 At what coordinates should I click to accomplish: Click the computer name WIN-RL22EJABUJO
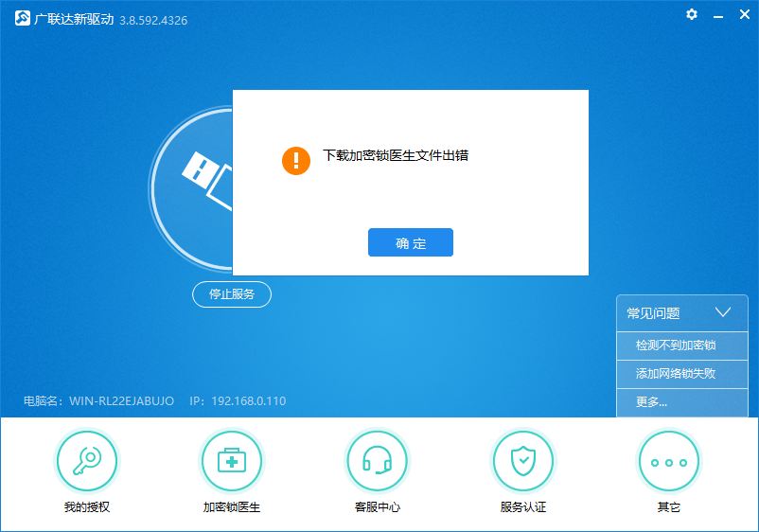(x=121, y=400)
